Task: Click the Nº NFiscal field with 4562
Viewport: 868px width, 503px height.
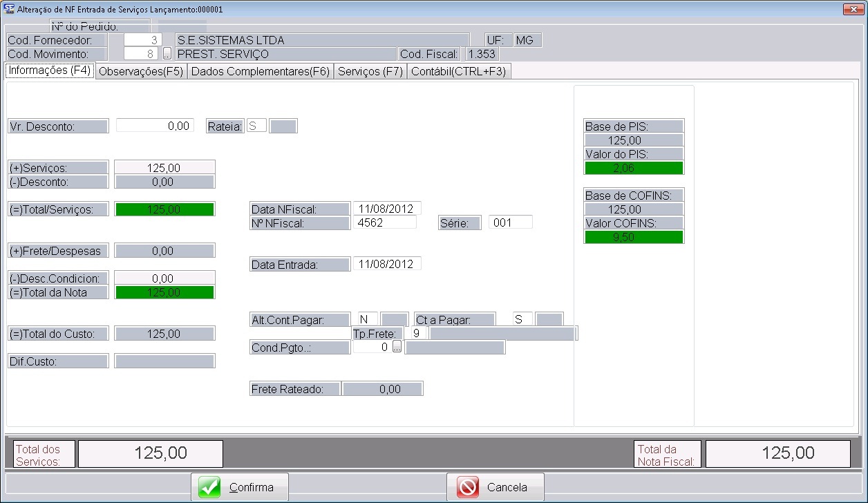Action: [x=384, y=222]
